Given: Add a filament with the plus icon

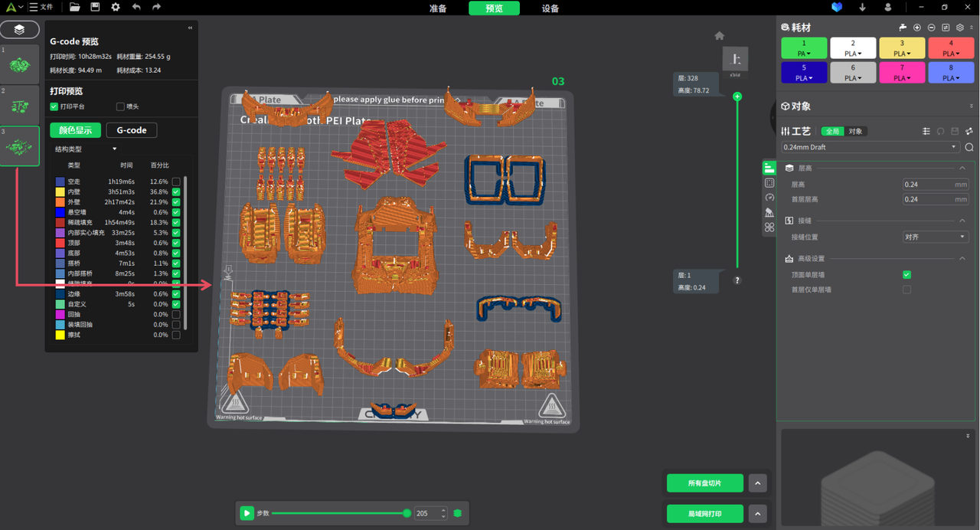Looking at the screenshot, I should point(917,28).
